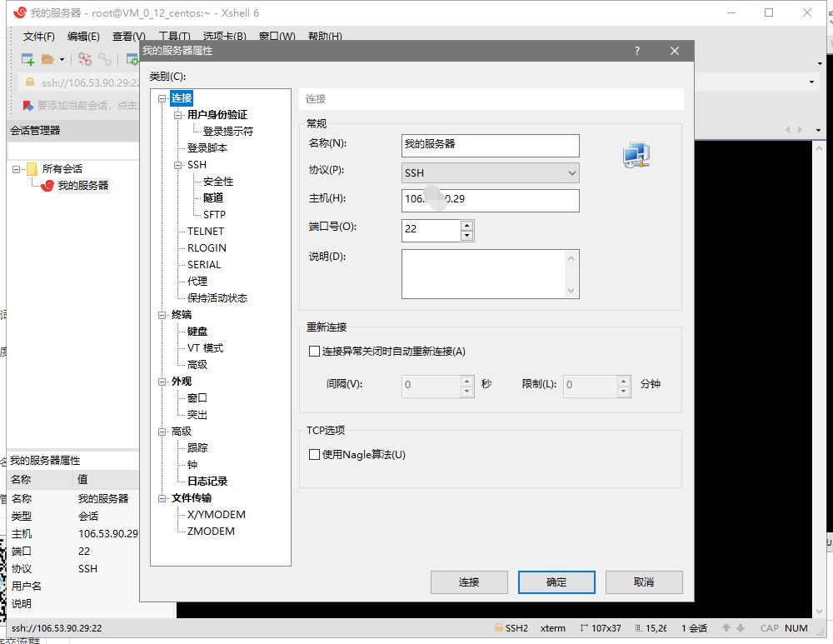Click the 说明 description text area
The image size is (833, 644).
pos(490,274)
